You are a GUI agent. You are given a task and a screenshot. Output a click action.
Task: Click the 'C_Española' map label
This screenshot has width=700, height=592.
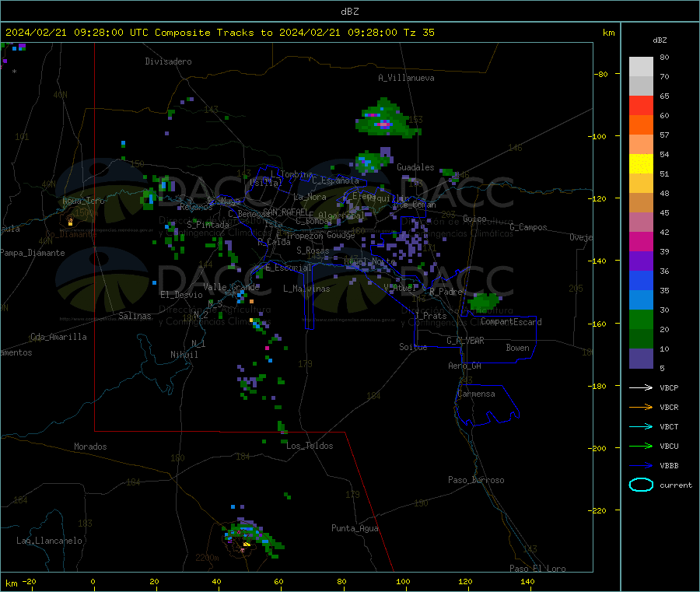click(335, 180)
